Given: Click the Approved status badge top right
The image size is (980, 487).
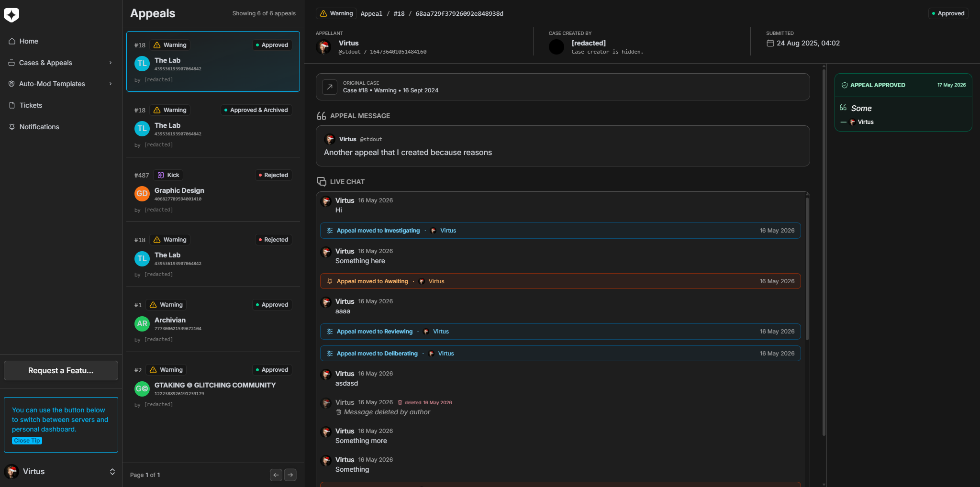Looking at the screenshot, I should pos(948,13).
